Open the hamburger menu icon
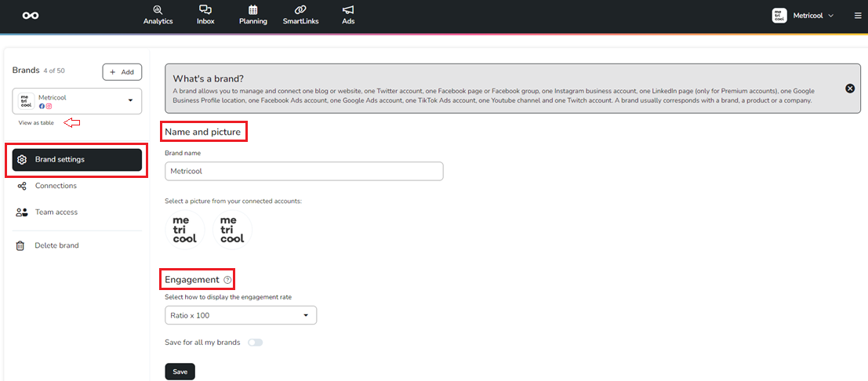Screen dimensions: 868x381 click(858, 15)
